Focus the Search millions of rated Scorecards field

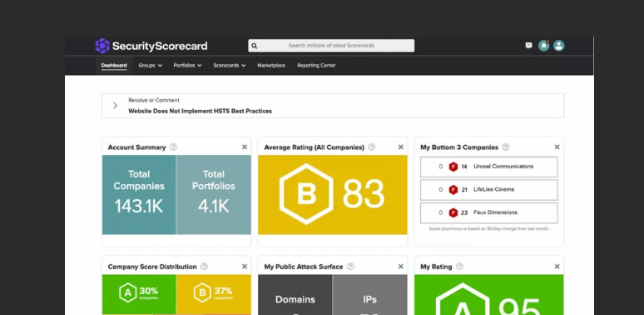click(331, 46)
